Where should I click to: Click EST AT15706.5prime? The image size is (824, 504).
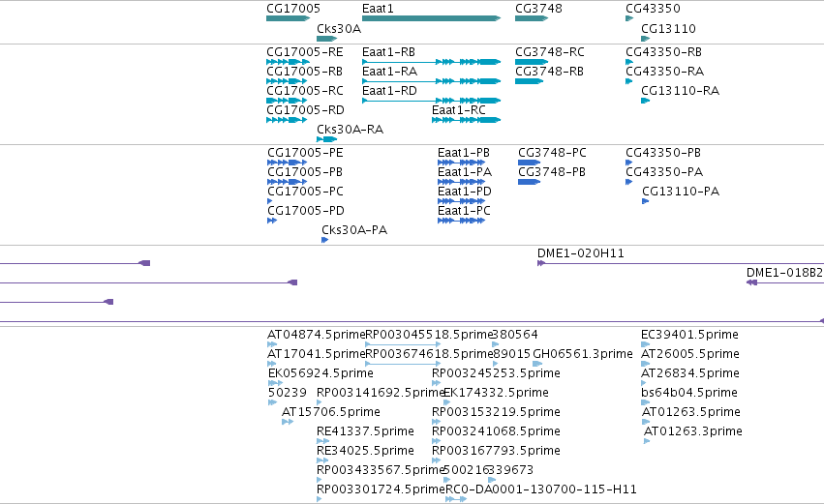(x=331, y=412)
